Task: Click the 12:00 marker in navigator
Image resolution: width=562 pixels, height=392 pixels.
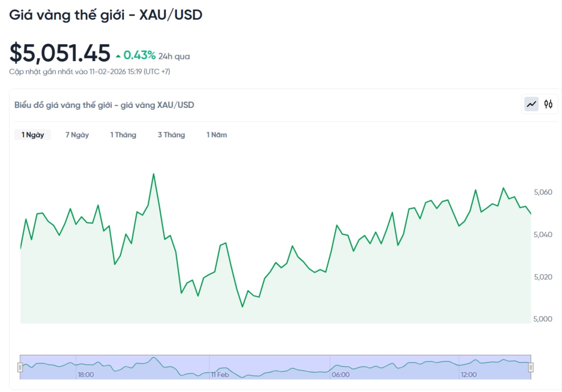Action: tap(468, 375)
